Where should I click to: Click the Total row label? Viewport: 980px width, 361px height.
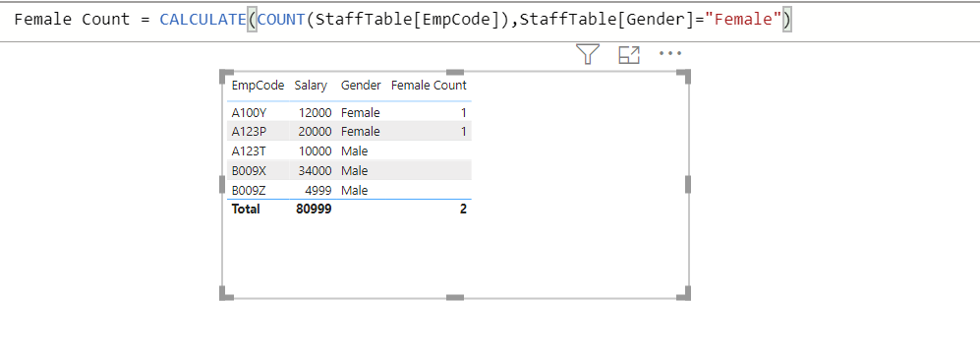pyautogui.click(x=246, y=209)
